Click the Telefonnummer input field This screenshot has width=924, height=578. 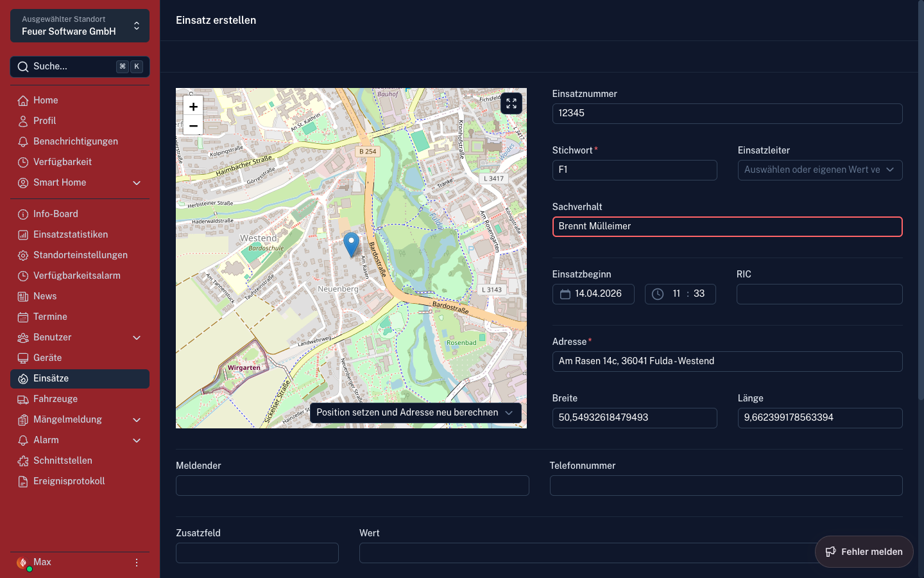[x=726, y=486]
